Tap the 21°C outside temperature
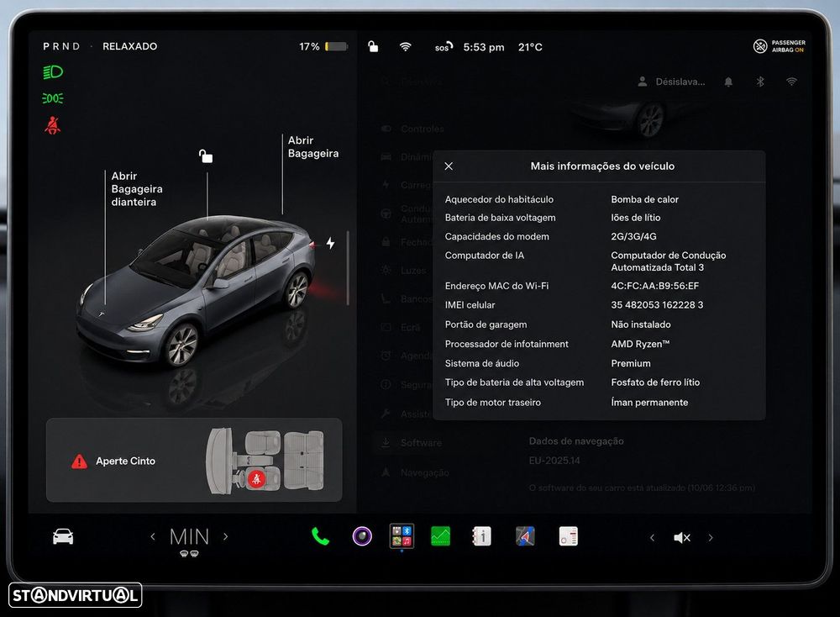 [530, 47]
